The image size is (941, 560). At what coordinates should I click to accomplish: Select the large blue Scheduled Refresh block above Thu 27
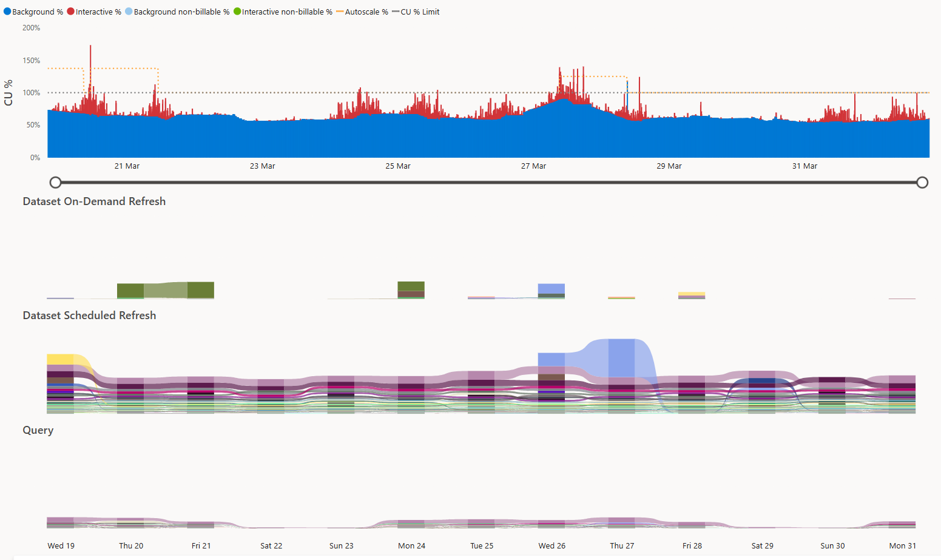pyautogui.click(x=621, y=357)
